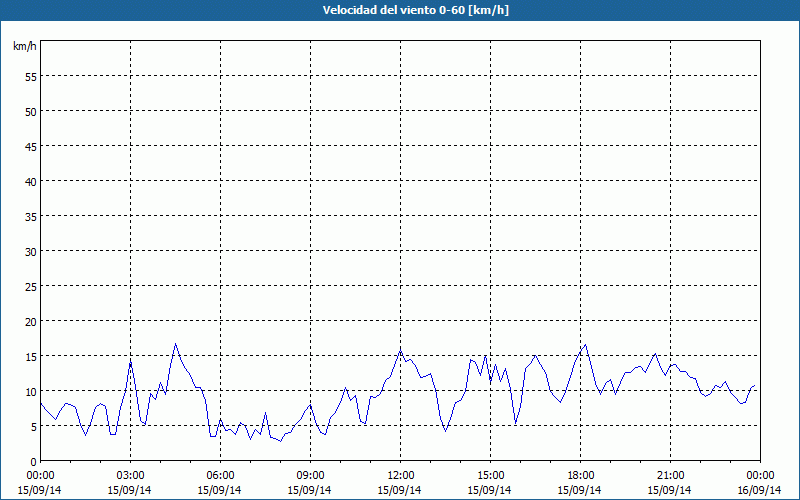This screenshot has width=800, height=500.
Task: Select the 20 y-axis label
Action: coord(31,321)
